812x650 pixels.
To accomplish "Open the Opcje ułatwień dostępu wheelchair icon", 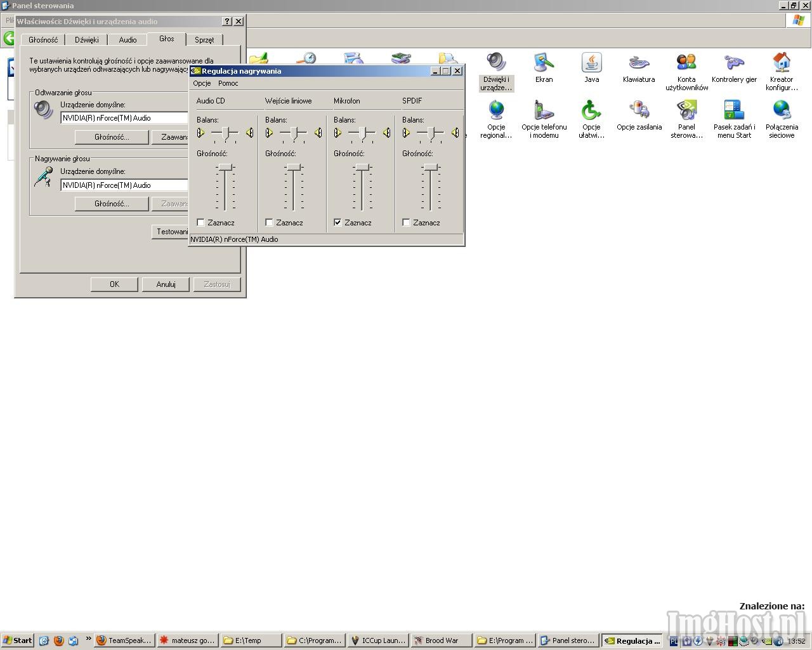I will point(591,110).
